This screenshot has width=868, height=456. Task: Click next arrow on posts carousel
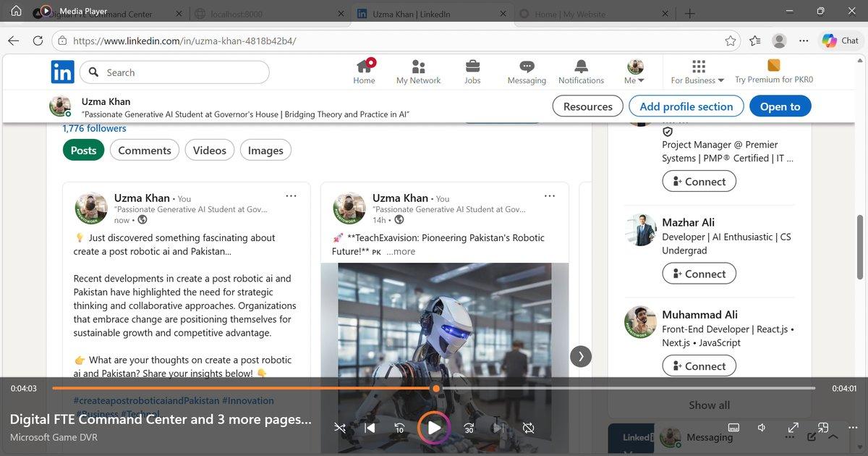[x=581, y=356]
